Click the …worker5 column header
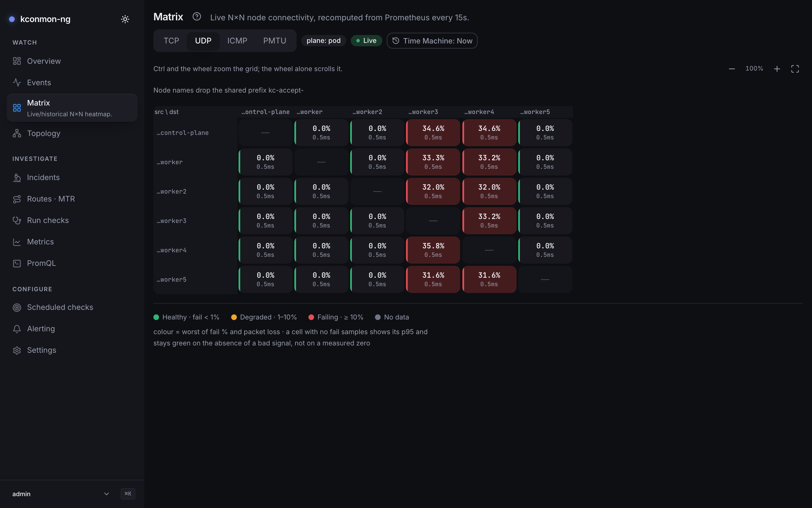This screenshot has width=812, height=508. (x=535, y=112)
